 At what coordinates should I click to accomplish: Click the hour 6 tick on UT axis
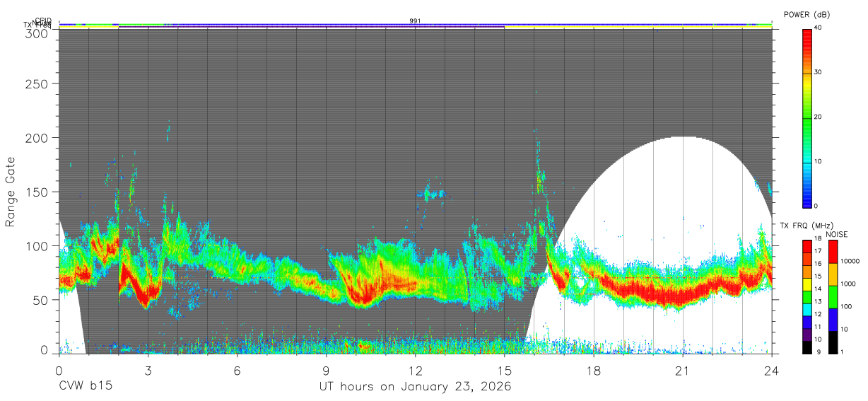tap(237, 370)
